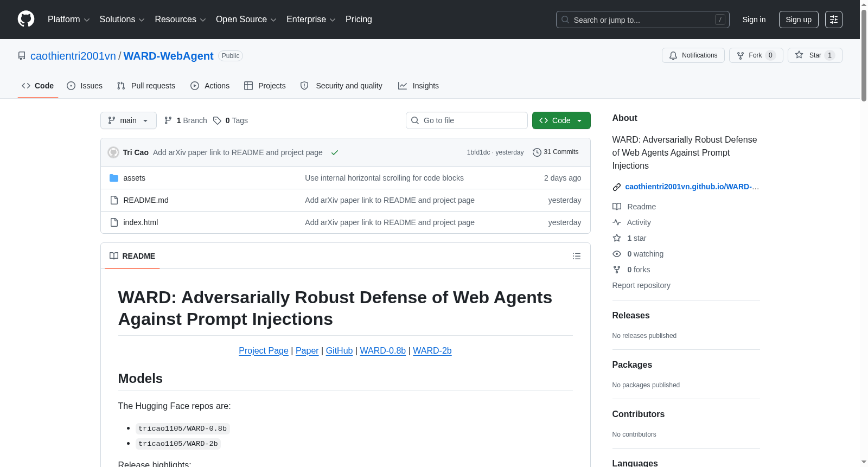
Task: Click the Sign up button
Action: pyautogui.click(x=799, y=20)
